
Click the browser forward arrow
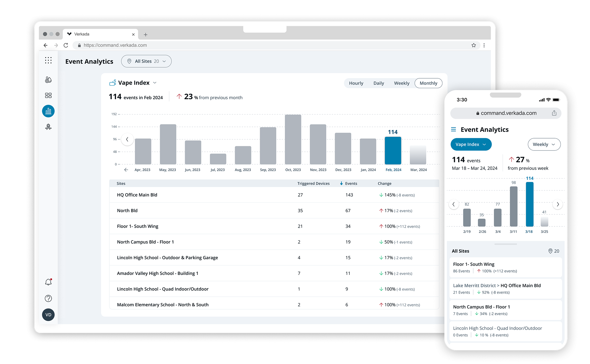(x=56, y=45)
